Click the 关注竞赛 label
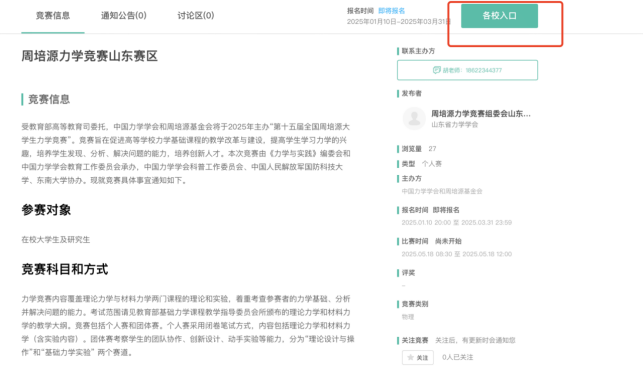Screen dimensions: 643x366 tap(415, 340)
